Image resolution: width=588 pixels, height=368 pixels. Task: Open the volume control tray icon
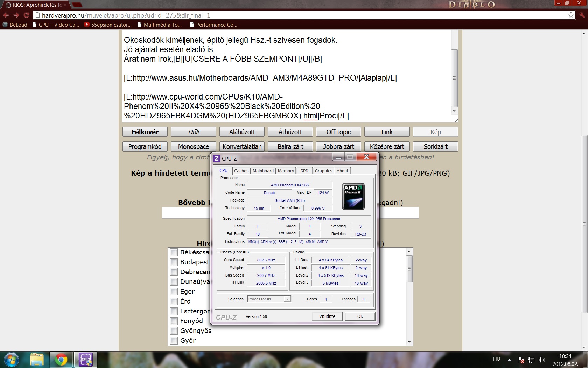tap(542, 360)
